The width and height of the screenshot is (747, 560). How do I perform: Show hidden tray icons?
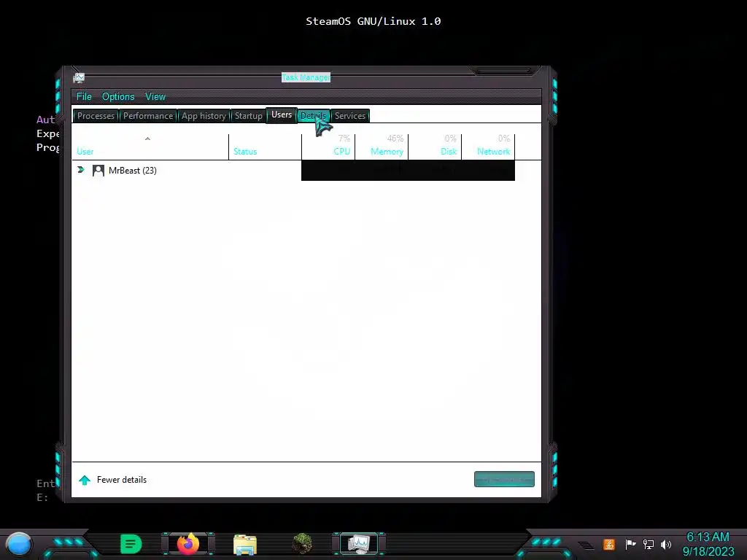tap(586, 545)
